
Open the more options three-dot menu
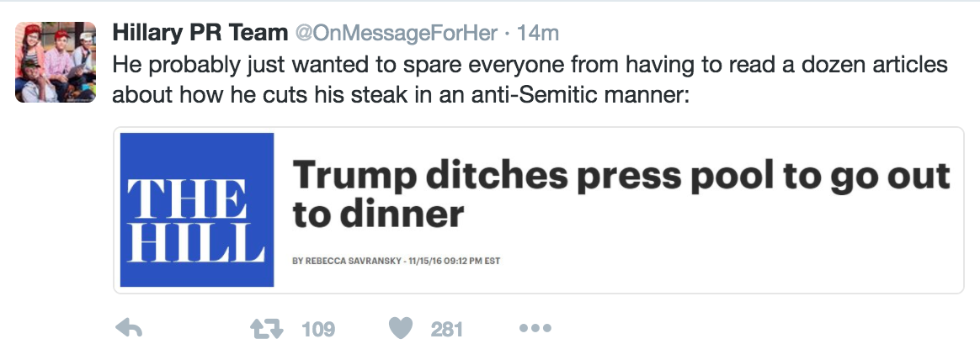pos(535,329)
